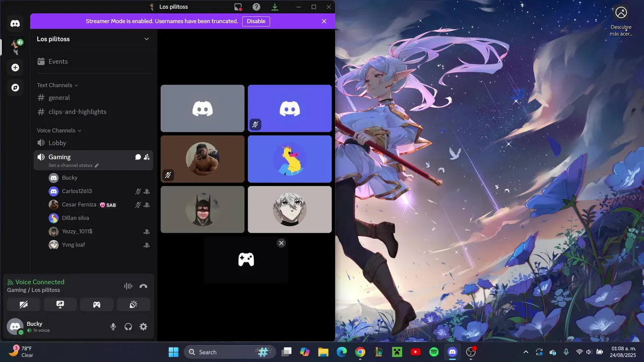
Task: Click PlayStation icon beside Yvng loaf
Action: [x=146, y=245]
